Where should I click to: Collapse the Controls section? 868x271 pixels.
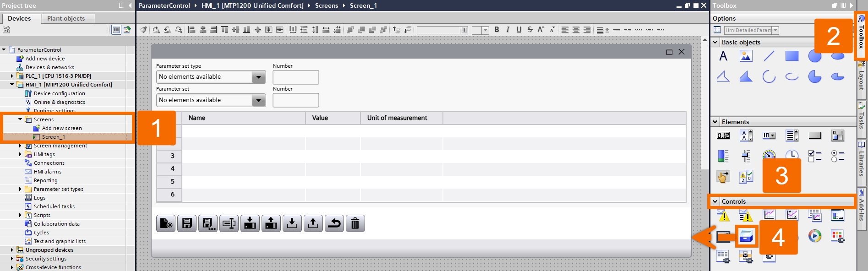pos(715,201)
